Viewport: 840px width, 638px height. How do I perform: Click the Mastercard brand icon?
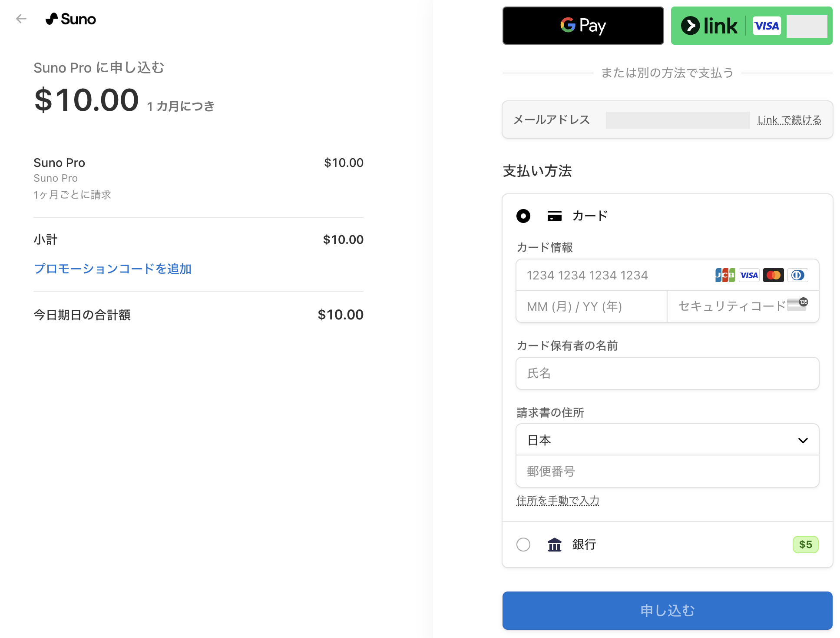773,275
